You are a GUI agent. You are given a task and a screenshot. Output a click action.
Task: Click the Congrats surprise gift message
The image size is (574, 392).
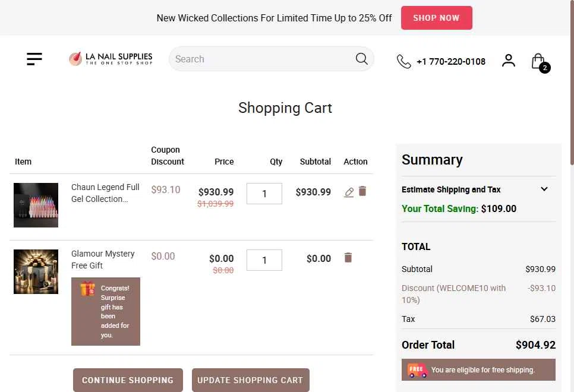point(115,311)
